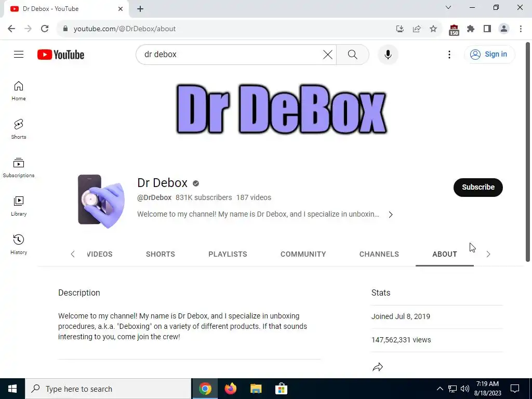
Task: Subscribe to Dr Debox
Action: pyautogui.click(x=478, y=187)
